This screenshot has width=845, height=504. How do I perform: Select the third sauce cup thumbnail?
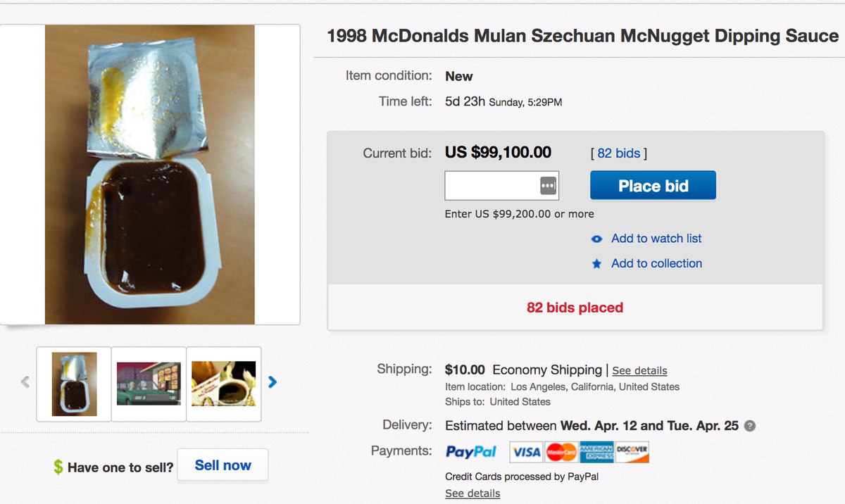(x=223, y=384)
